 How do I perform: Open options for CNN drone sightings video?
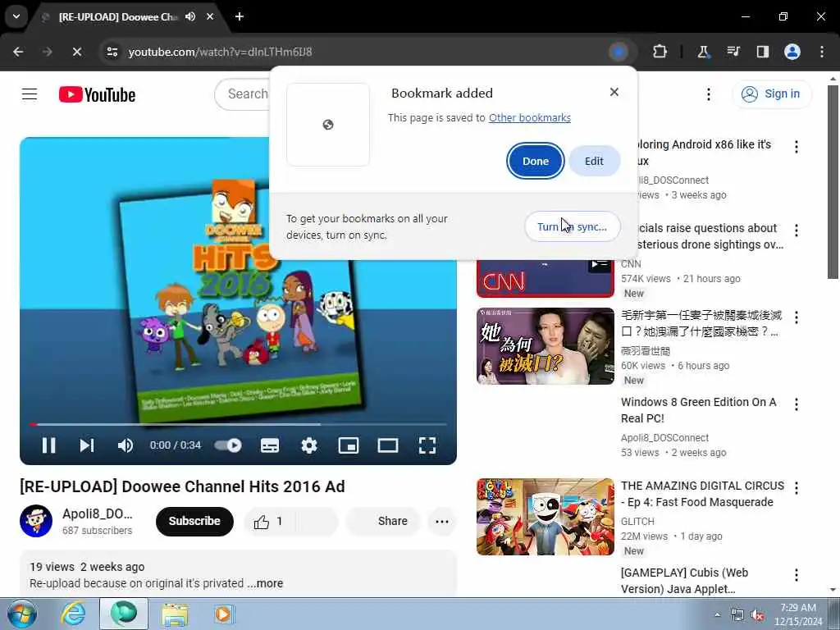pos(796,231)
